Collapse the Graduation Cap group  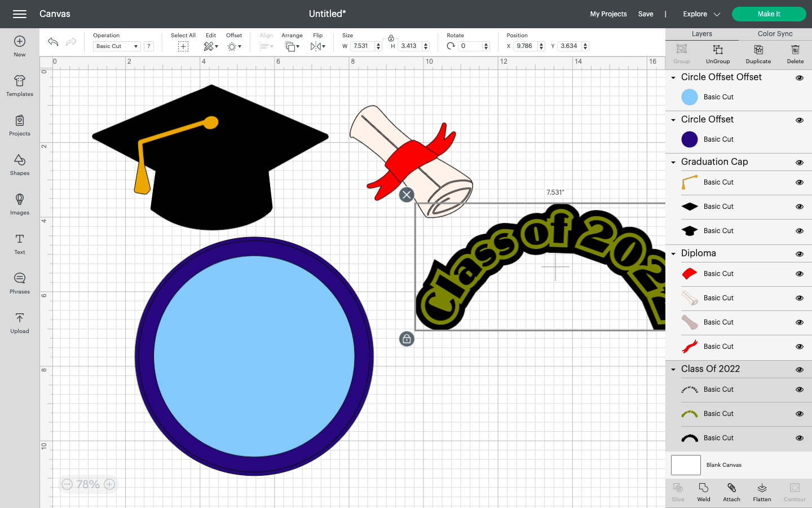673,162
